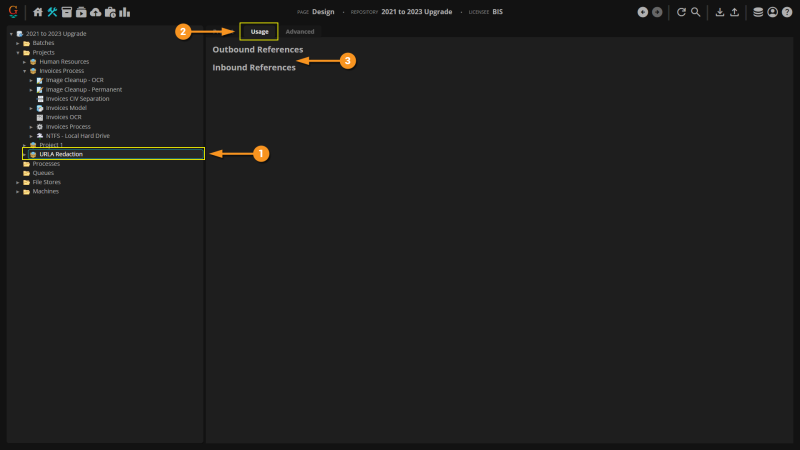Open the Batches archive box icon
Screen dimensions: 800x450
[x=66, y=12]
